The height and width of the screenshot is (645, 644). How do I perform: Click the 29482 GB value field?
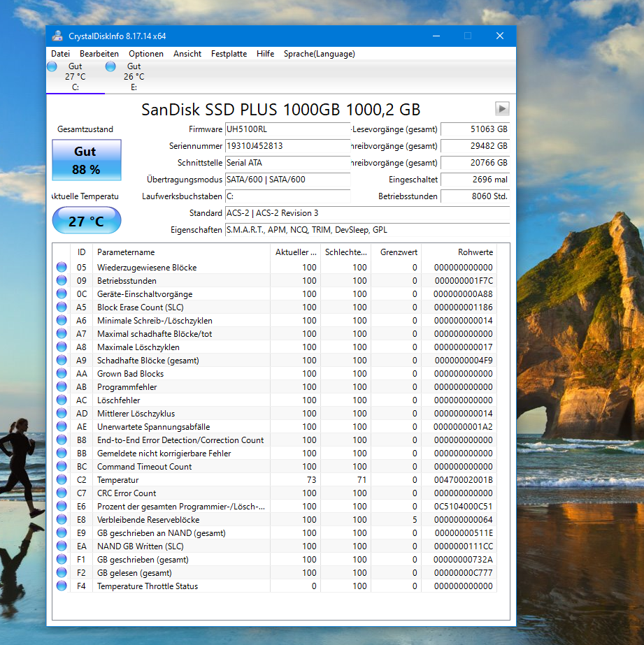tap(475, 146)
